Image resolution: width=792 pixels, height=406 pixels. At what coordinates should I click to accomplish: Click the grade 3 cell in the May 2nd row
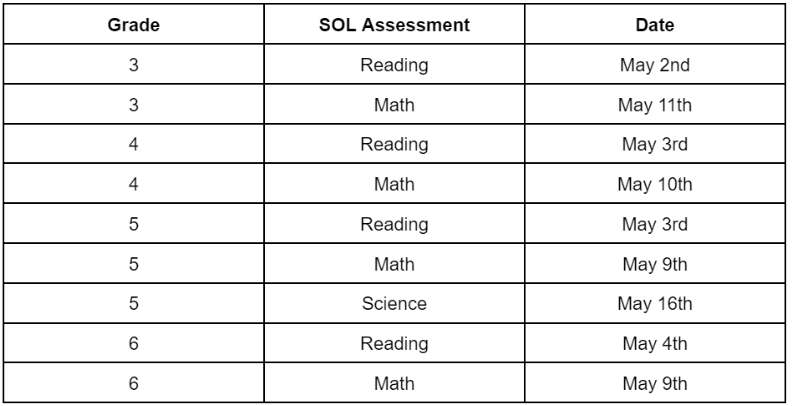pyautogui.click(x=134, y=65)
